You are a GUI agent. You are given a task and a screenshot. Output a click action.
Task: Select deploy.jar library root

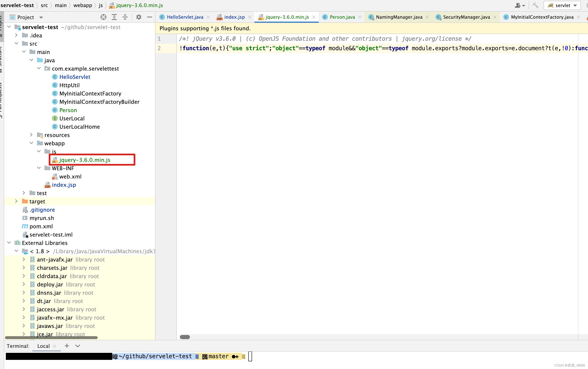[66, 284]
